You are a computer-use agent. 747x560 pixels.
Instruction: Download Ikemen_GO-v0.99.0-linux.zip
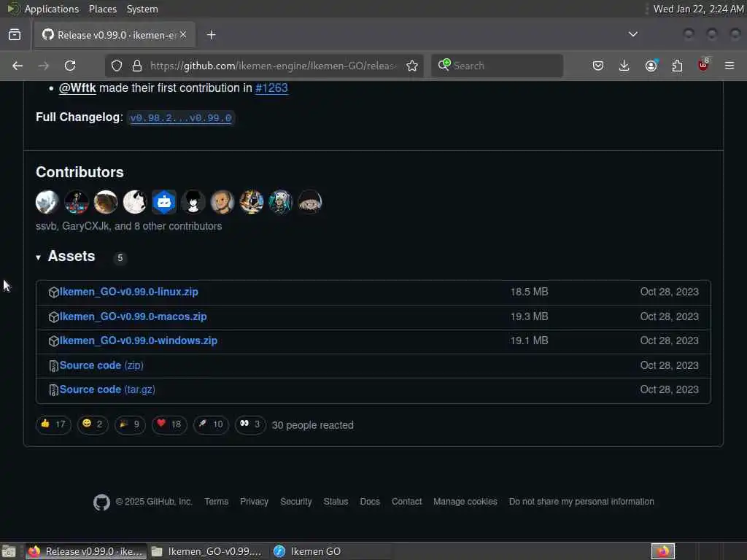pyautogui.click(x=129, y=292)
